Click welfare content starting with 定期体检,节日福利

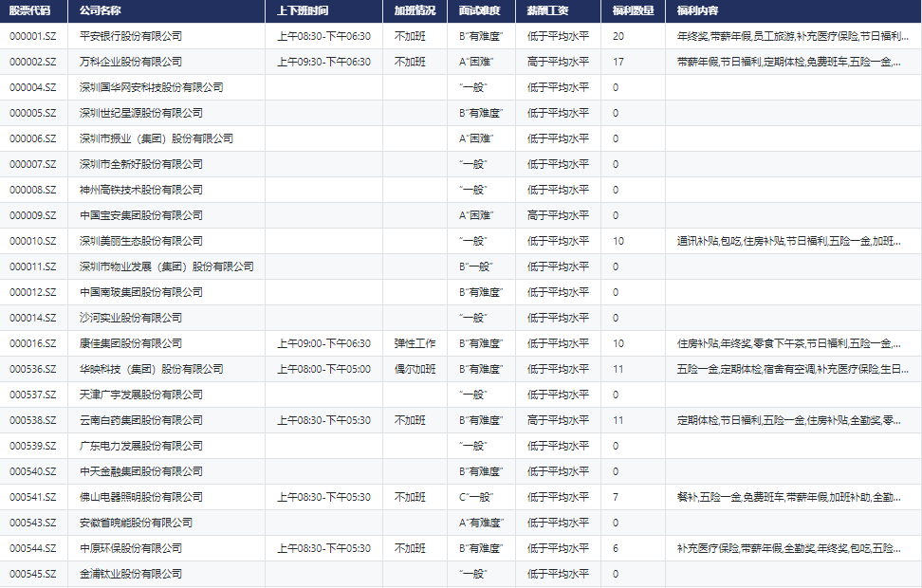[789, 420]
